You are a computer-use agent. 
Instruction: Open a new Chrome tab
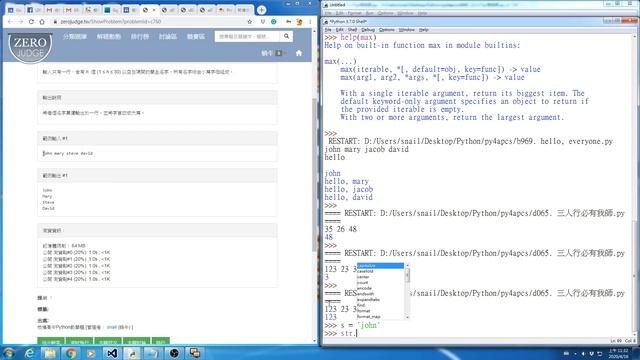click(262, 10)
